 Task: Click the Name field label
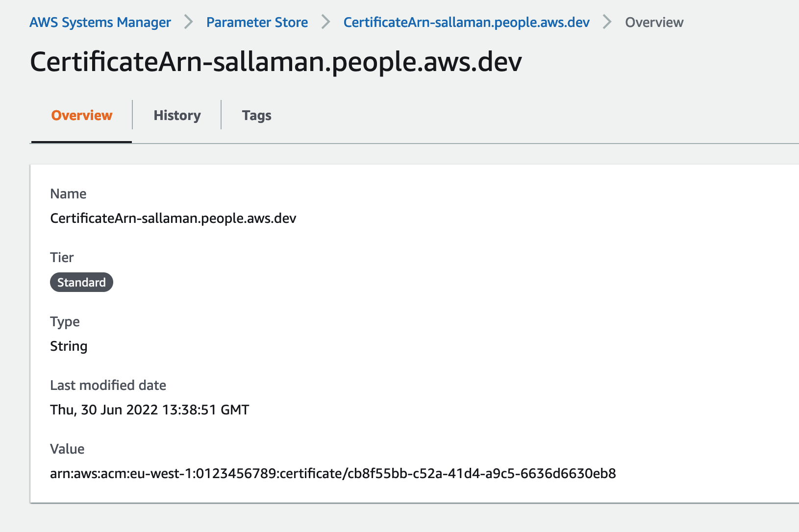[x=68, y=194]
